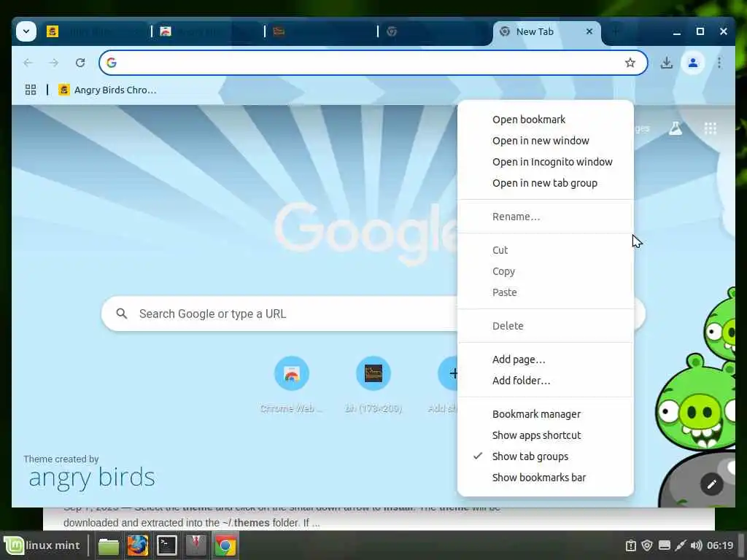Switch to the third tab with folder icon
747x560 pixels.
pyautogui.click(x=322, y=31)
